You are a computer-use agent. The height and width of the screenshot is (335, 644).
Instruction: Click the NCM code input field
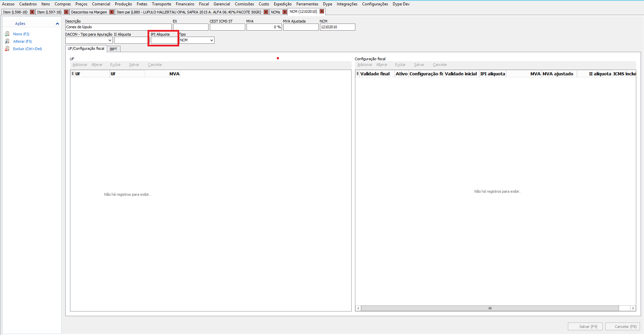(337, 27)
